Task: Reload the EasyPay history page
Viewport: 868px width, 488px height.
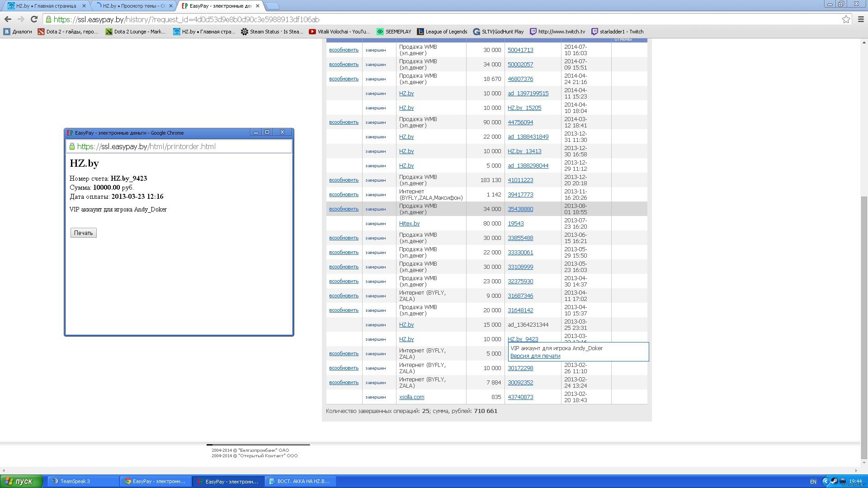Action: tap(34, 19)
